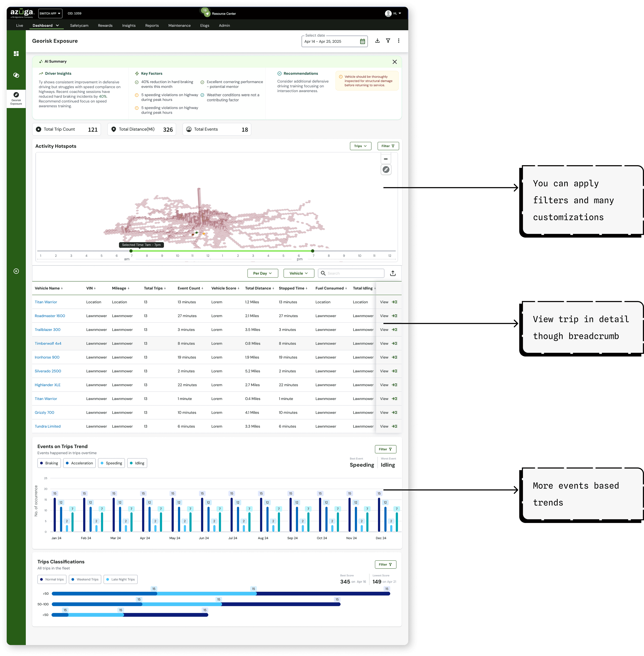Viewport: 644px width, 656px height.
Task: Open the three-dot more options menu
Action: pyautogui.click(x=398, y=41)
